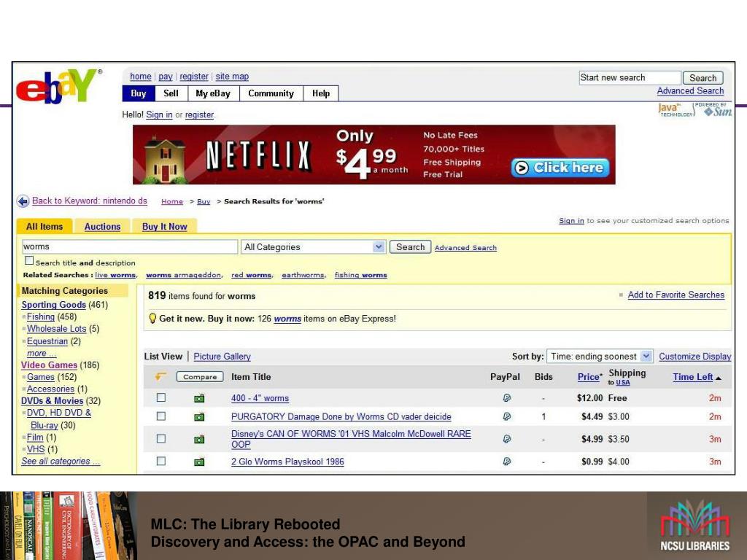Click PayPal icon for Disney's CAN OF WORMS

coord(507,438)
